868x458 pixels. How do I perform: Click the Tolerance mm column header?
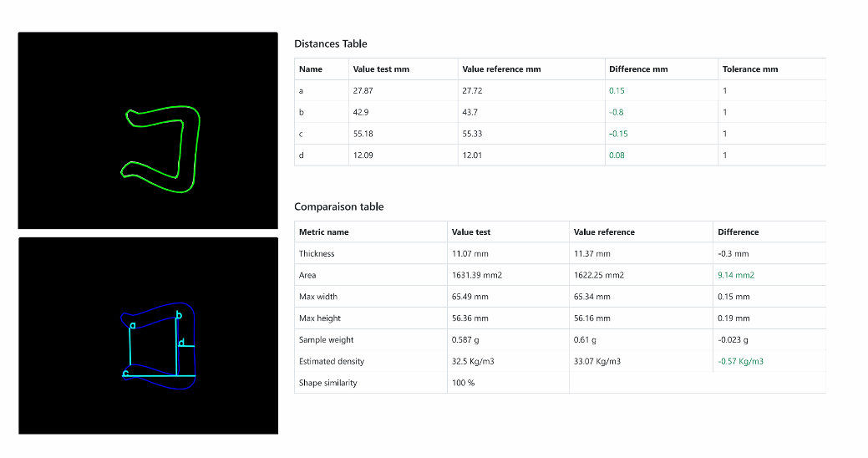(x=750, y=69)
